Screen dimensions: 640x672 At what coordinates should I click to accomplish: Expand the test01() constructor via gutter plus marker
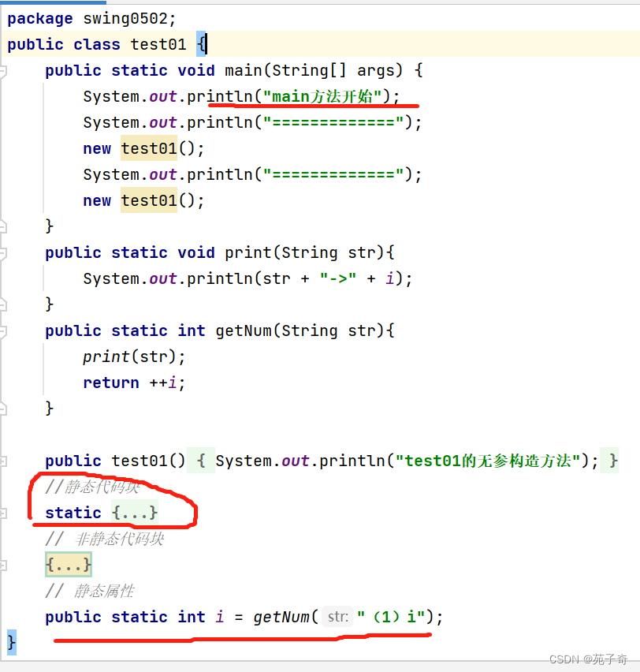pyautogui.click(x=3, y=461)
